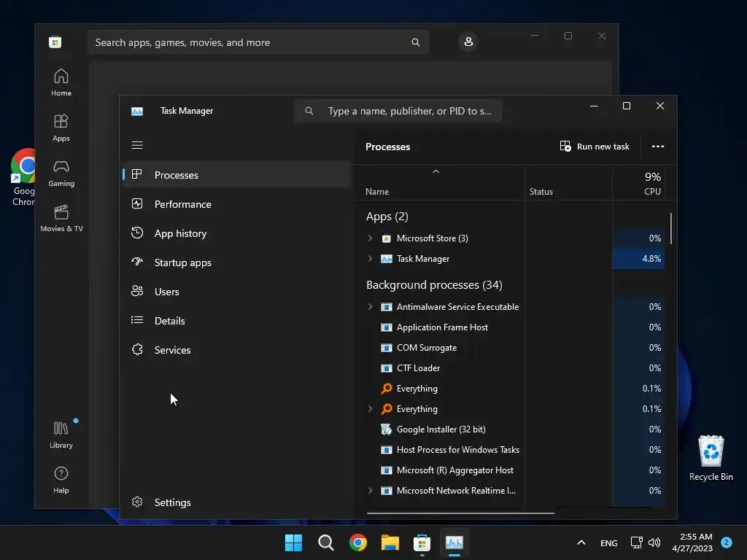Click the Settings gear icon in Task Manager

(136, 502)
